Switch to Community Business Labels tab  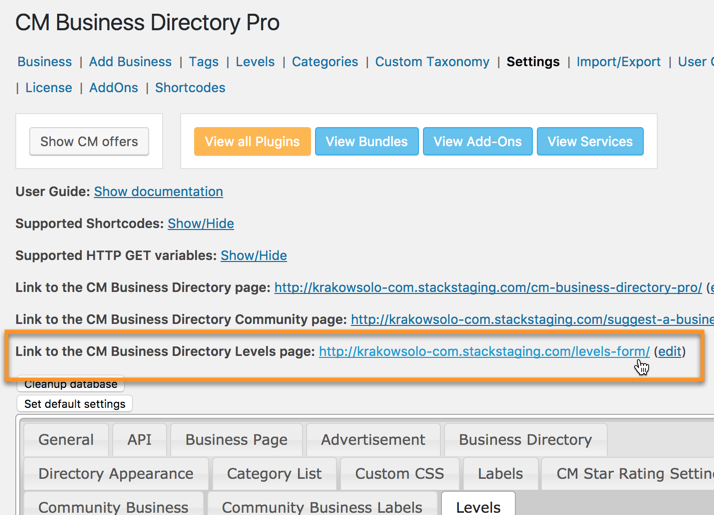point(322,505)
